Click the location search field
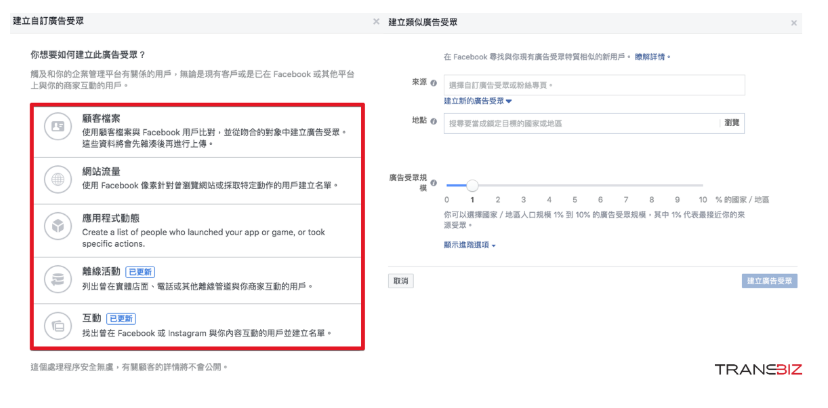 click(x=581, y=122)
